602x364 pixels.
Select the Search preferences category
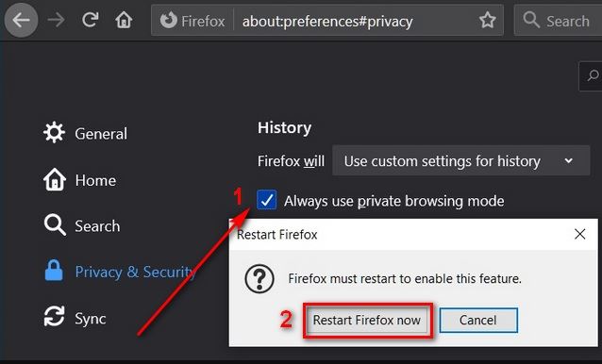pyautogui.click(x=82, y=225)
